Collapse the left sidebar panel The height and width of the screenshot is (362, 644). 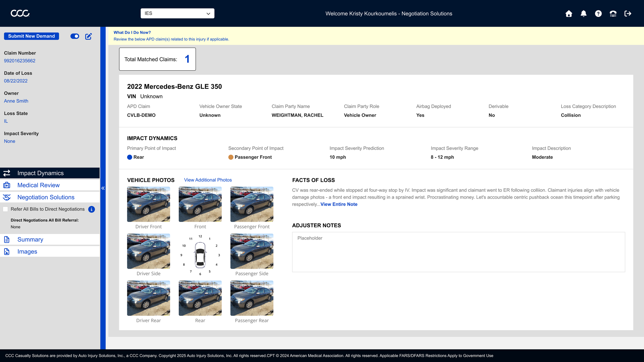tap(103, 188)
